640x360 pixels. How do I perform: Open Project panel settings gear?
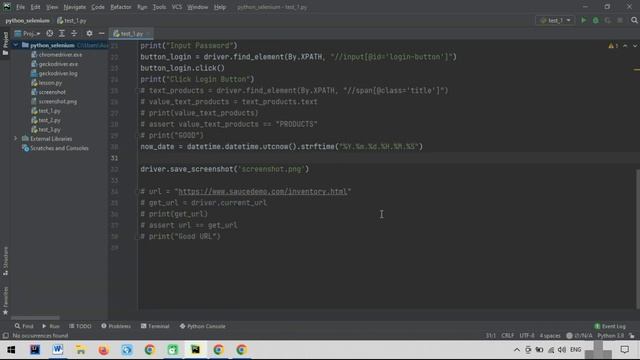[x=89, y=33]
